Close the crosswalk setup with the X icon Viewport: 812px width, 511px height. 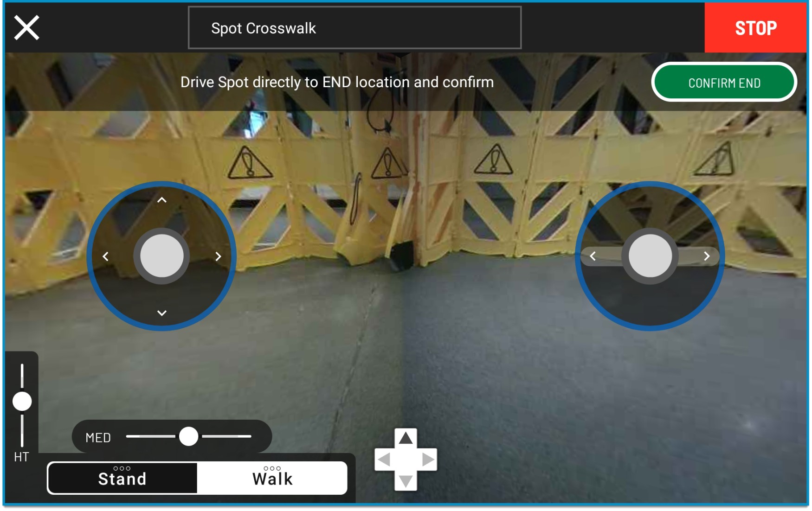[26, 28]
